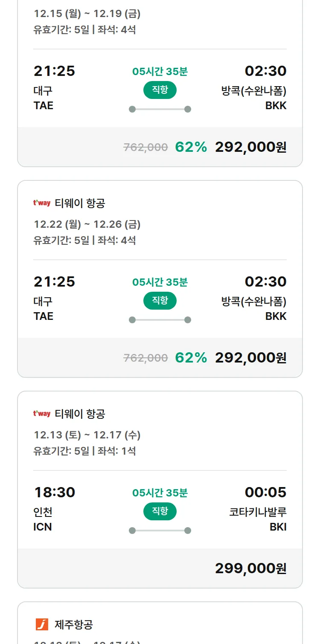Click t'way logo on the 12.22–12.26 flight card

(42, 203)
